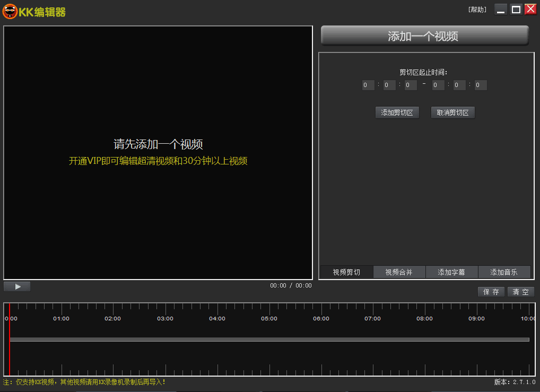540x392 pixels.
Task: Click the KK编辑器 title text
Action: click(x=42, y=12)
